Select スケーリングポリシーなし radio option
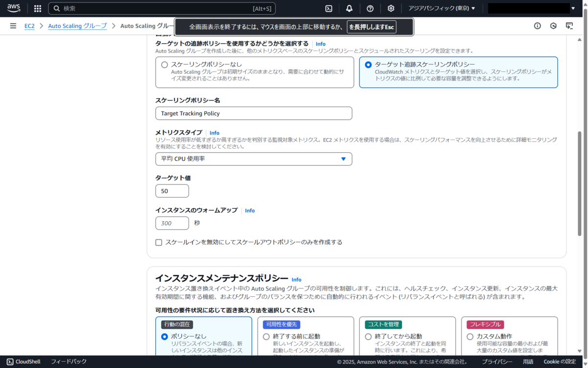The width and height of the screenshot is (588, 368). [x=165, y=65]
